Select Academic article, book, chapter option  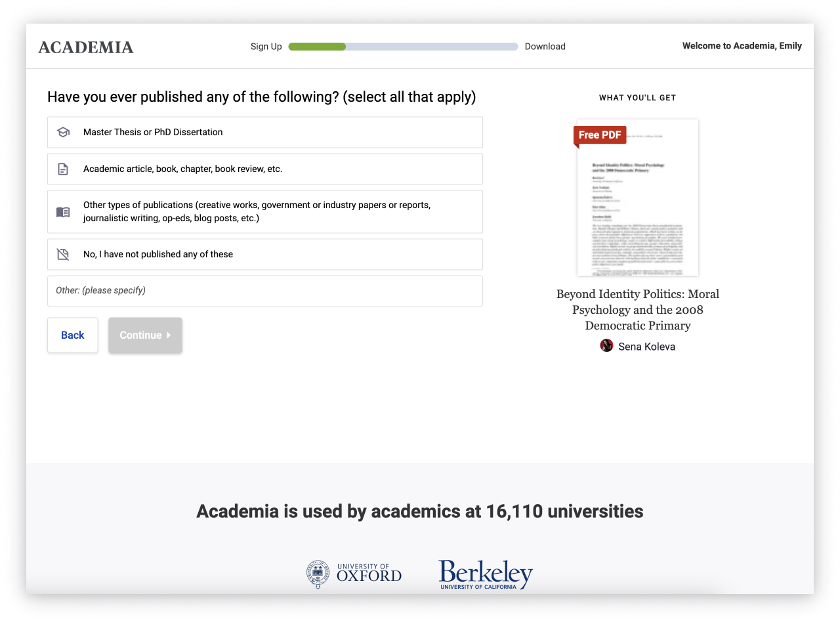tap(265, 169)
